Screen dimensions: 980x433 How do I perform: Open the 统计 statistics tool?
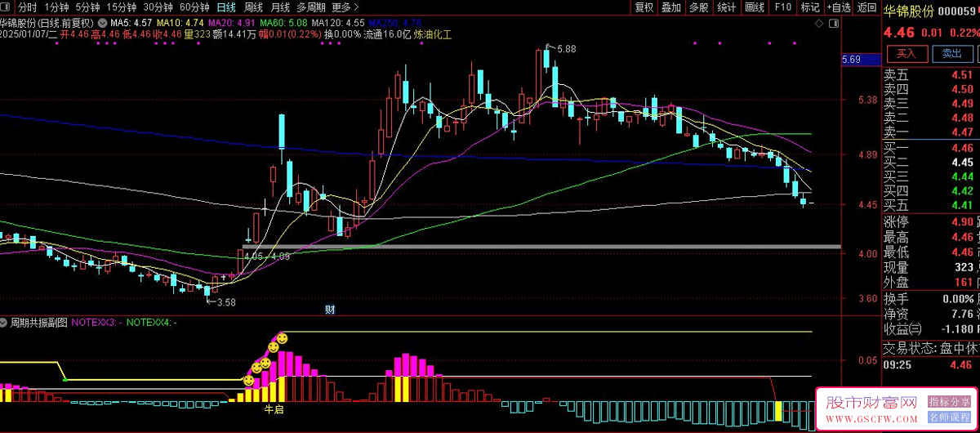coord(726,7)
